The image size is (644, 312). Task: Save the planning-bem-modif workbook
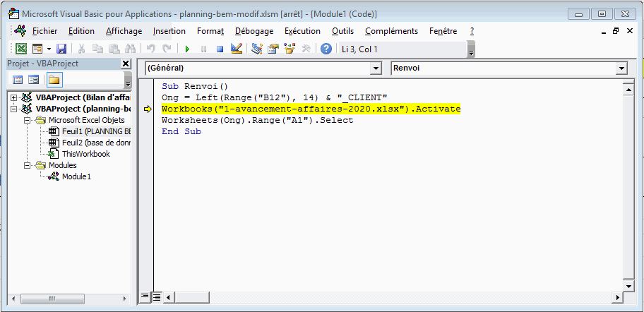[x=61, y=49]
